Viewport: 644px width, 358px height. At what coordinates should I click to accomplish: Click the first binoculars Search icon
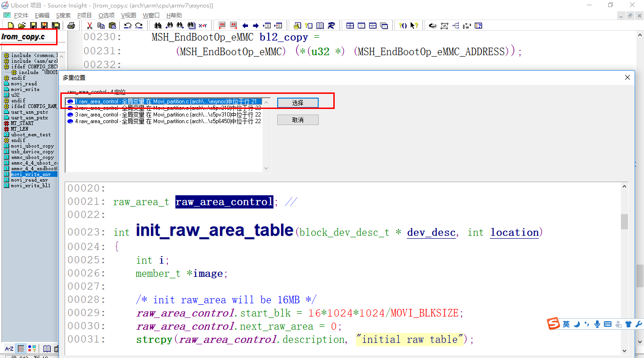coord(157,25)
